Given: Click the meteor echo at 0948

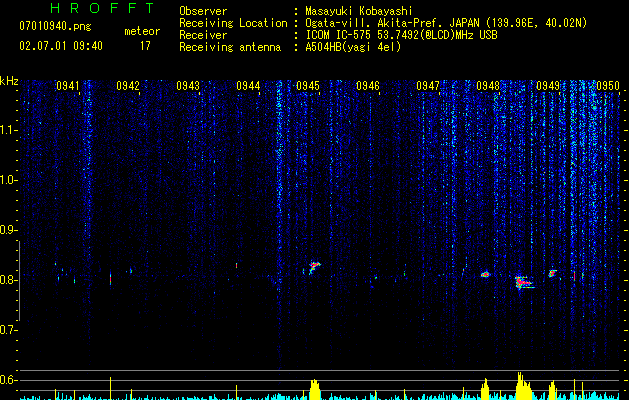Looking at the screenshot, I should [485, 275].
